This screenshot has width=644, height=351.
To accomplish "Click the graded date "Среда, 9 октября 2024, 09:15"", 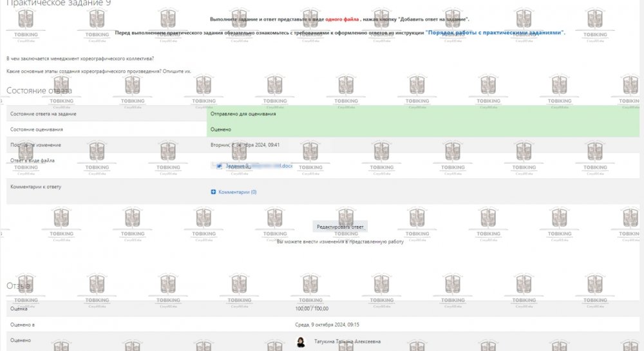I will pos(327,325).
